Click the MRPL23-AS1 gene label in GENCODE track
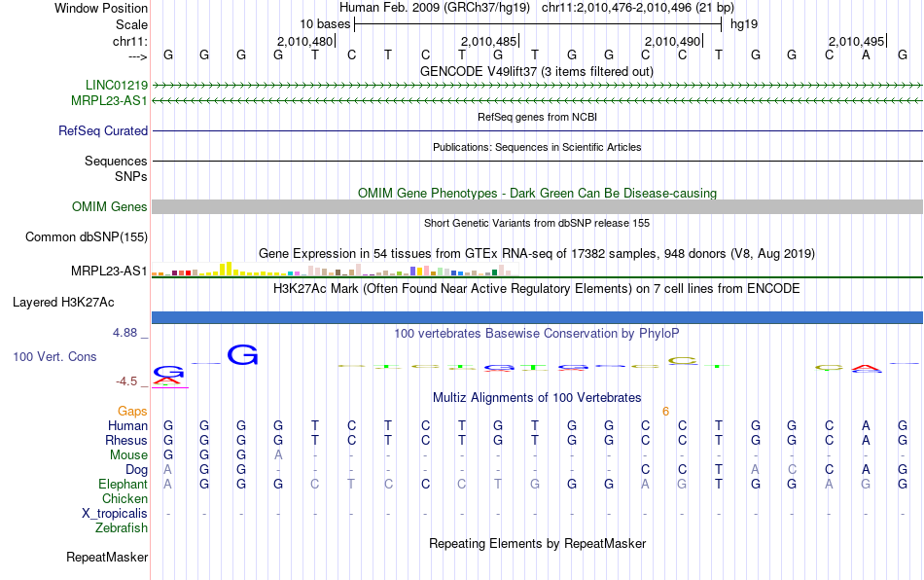 tap(109, 101)
